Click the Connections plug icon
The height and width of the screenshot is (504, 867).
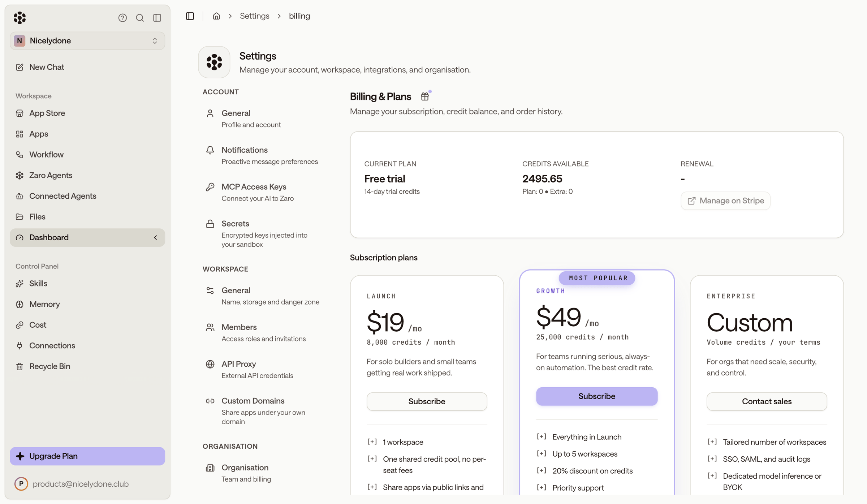tap(20, 346)
